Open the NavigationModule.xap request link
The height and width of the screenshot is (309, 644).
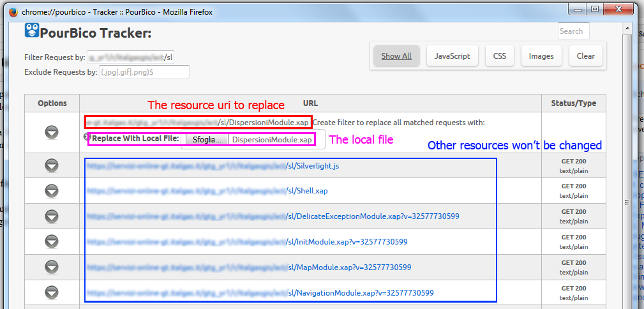(260, 293)
